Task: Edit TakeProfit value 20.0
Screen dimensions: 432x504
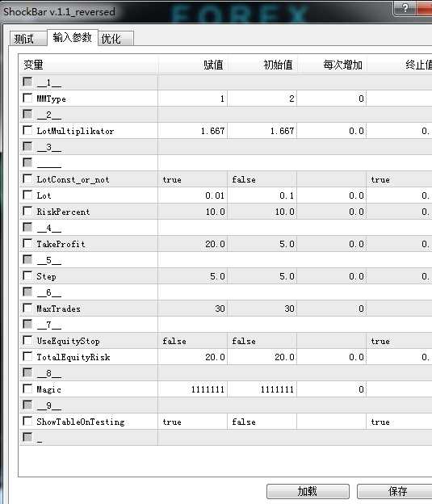Action: [x=193, y=244]
